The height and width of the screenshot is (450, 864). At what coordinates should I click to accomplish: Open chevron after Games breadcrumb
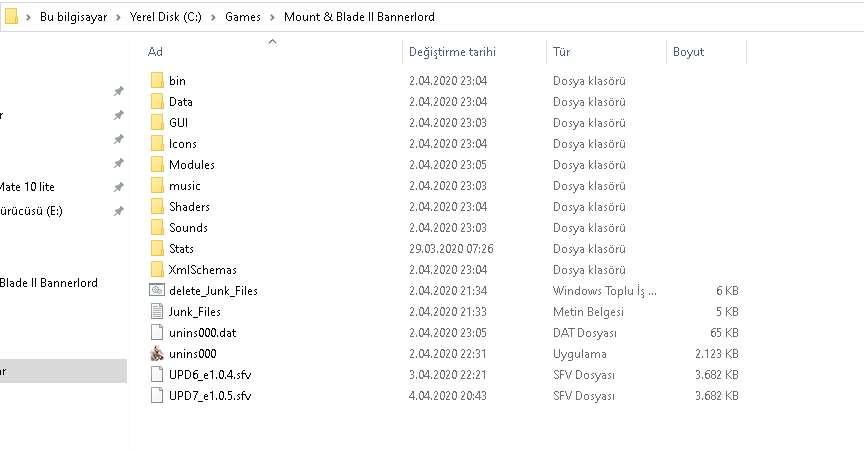[272, 17]
